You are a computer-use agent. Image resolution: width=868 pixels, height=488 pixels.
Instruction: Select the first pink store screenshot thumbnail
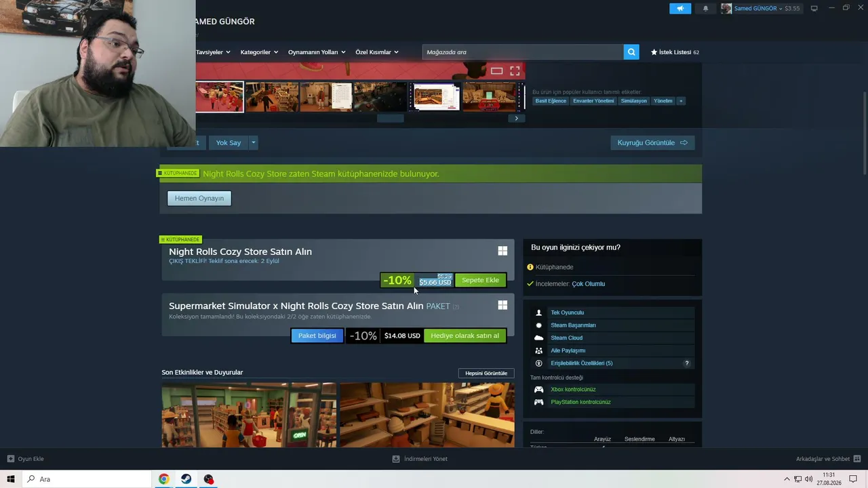point(219,97)
